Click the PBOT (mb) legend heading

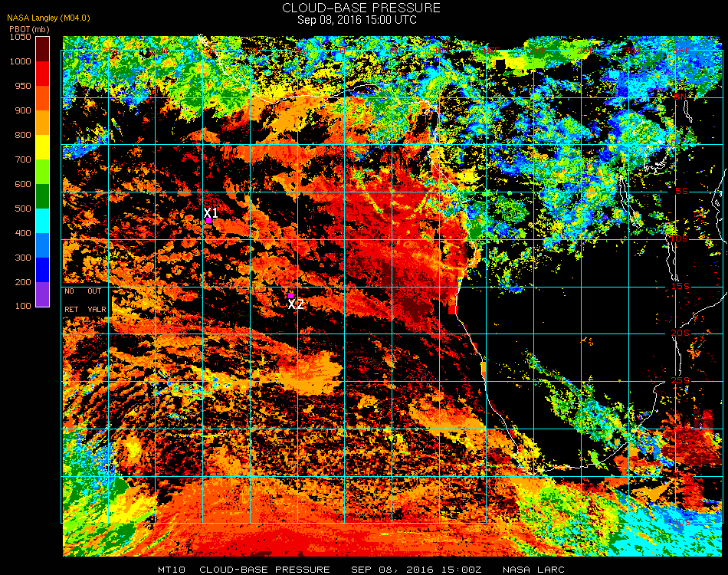29,29
